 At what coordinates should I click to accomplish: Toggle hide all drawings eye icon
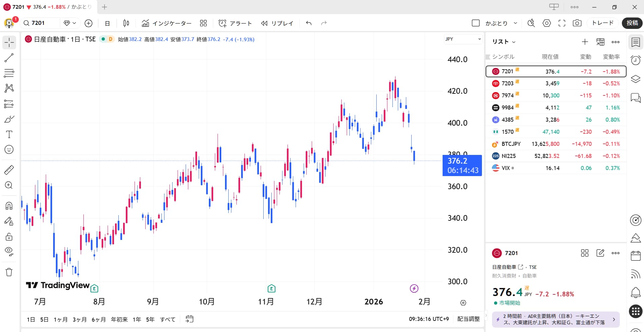(x=9, y=251)
